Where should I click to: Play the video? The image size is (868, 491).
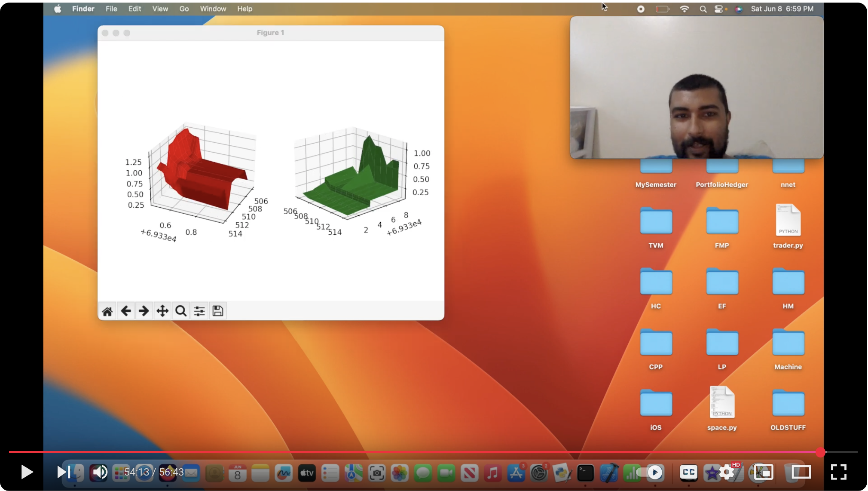pyautogui.click(x=27, y=472)
